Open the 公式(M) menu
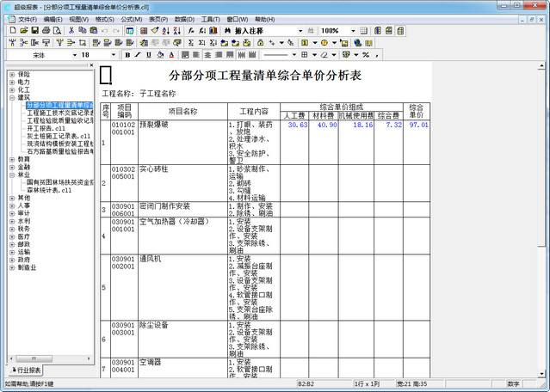This screenshot has height=392, width=550. [131, 18]
